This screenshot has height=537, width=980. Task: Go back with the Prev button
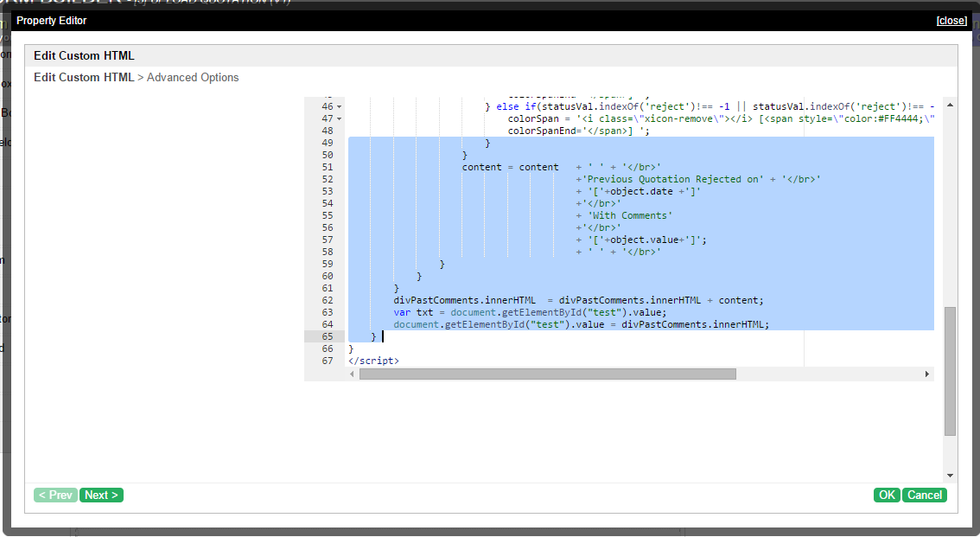coord(55,495)
